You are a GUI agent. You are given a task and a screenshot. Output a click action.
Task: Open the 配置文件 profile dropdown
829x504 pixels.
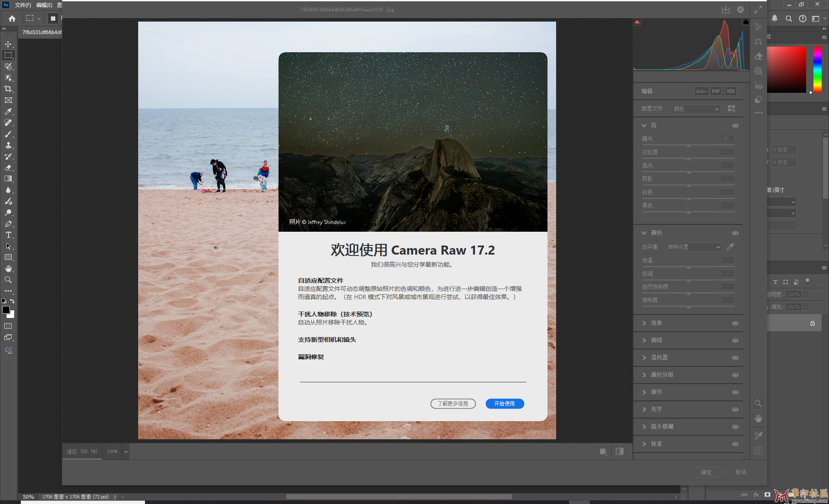(x=696, y=109)
